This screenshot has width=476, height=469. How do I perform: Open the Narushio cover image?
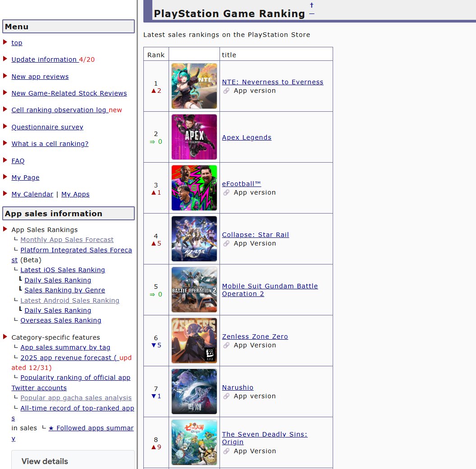(194, 392)
